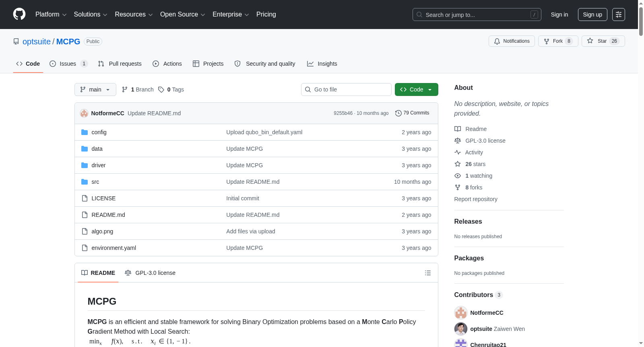Click the star icon beside 26 stars
The width and height of the screenshot is (644, 347).
coord(458,164)
